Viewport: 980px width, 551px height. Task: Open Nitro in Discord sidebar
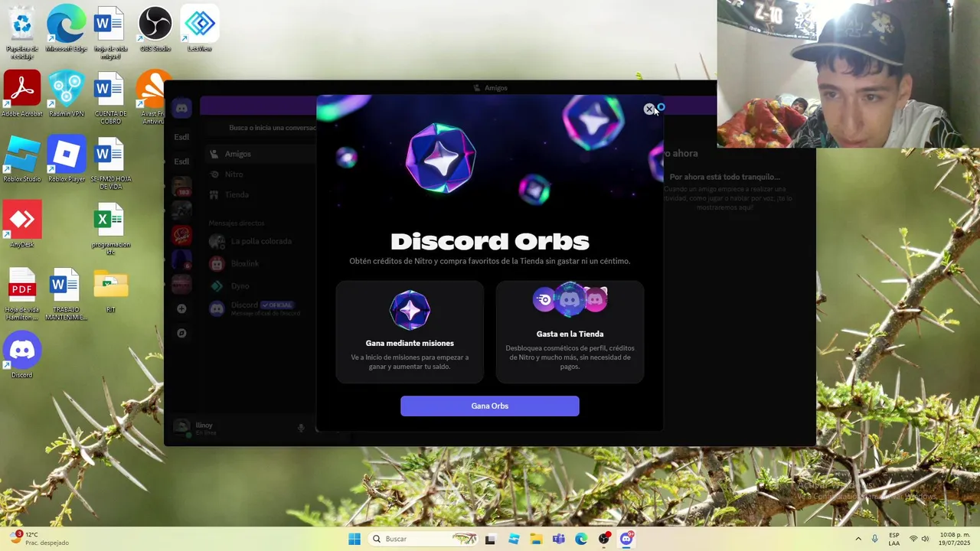tap(260, 174)
